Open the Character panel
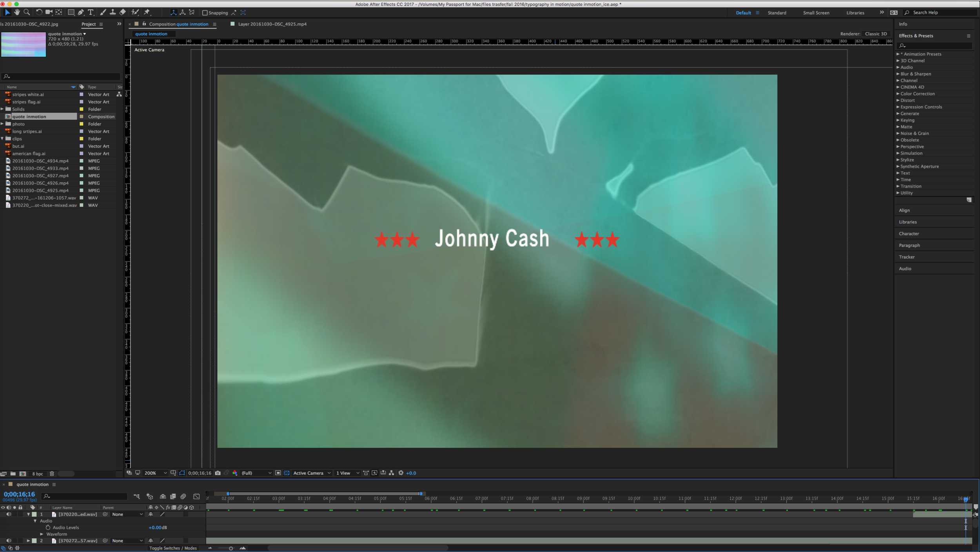 909,233
